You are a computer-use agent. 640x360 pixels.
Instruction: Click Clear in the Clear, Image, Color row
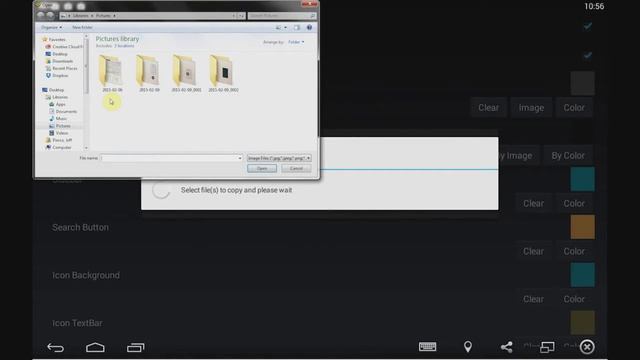click(488, 107)
